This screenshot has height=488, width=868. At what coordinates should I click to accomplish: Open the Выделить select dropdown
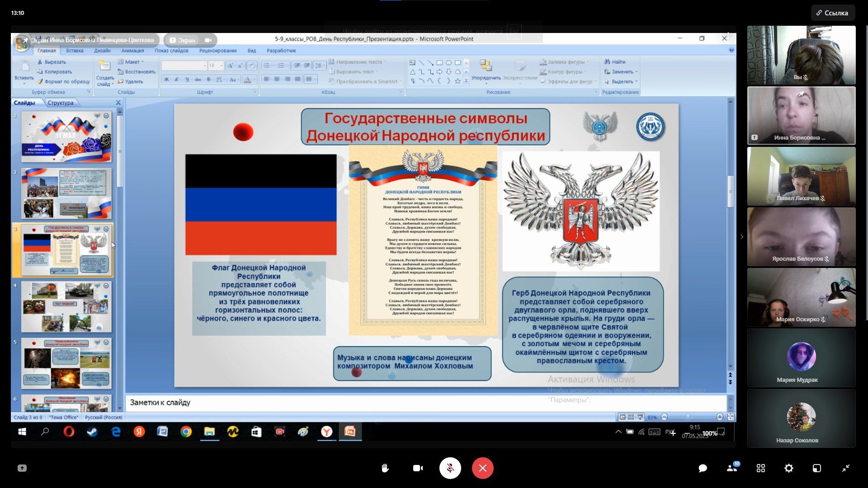pos(621,82)
